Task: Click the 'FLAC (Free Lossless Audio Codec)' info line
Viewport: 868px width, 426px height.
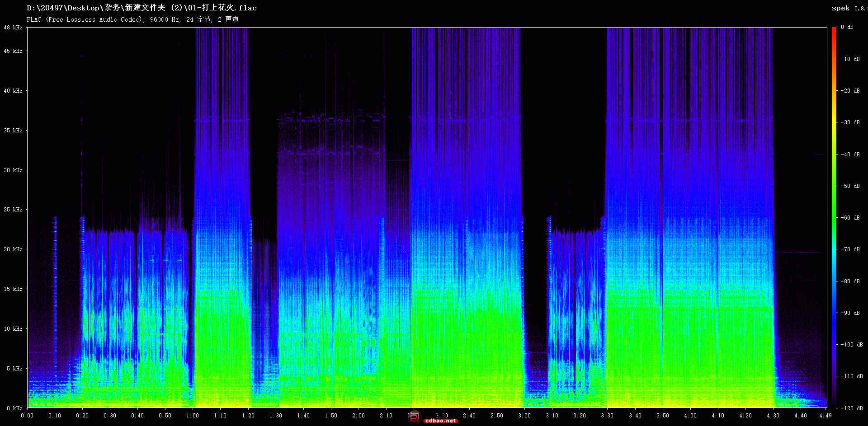Action: (x=132, y=19)
